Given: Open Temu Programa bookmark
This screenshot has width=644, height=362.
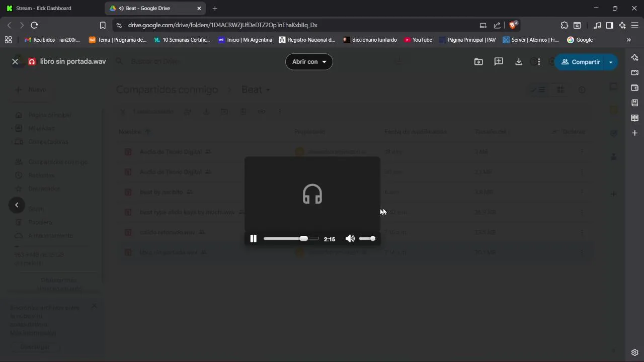Looking at the screenshot, I should 118,40.
